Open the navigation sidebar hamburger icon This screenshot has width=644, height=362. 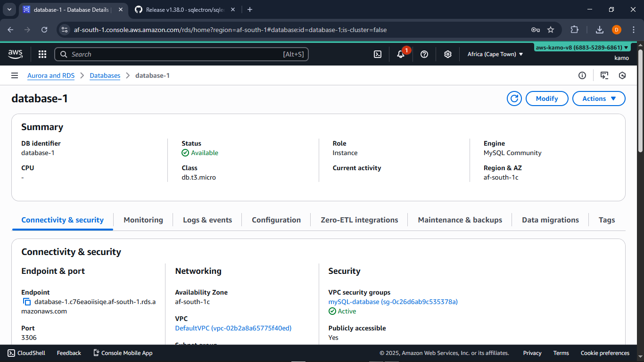tap(15, 75)
